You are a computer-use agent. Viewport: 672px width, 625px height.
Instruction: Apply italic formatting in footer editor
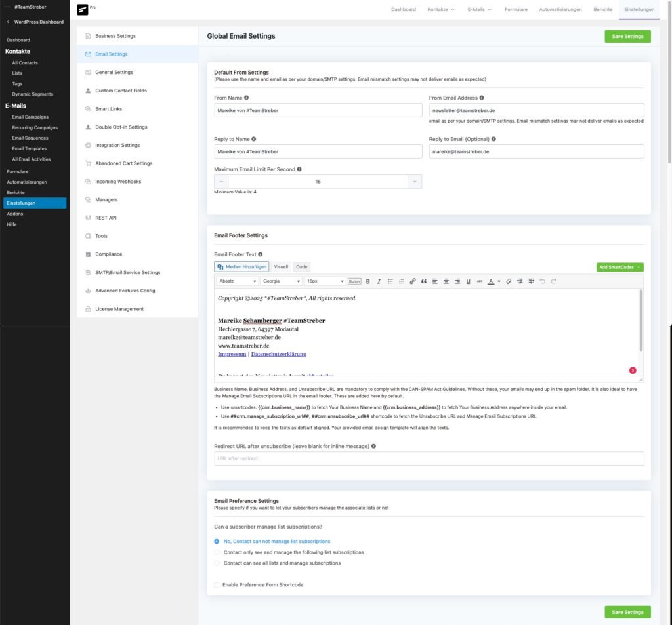(x=379, y=281)
